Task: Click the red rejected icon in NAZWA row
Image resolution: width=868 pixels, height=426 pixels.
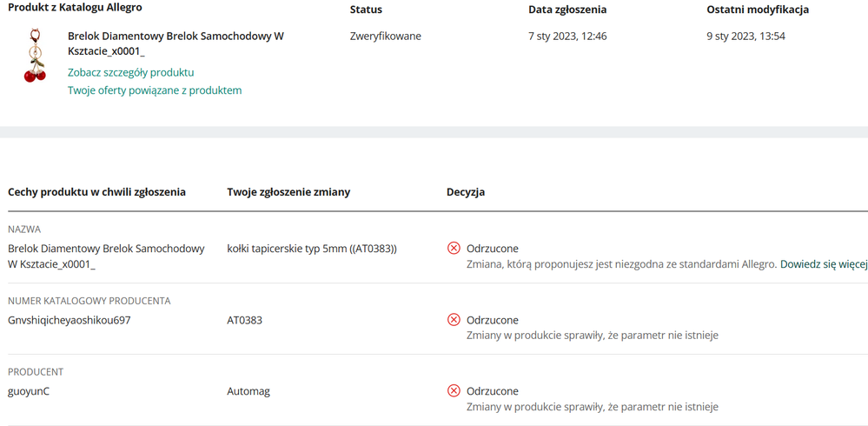Action: [x=454, y=249]
